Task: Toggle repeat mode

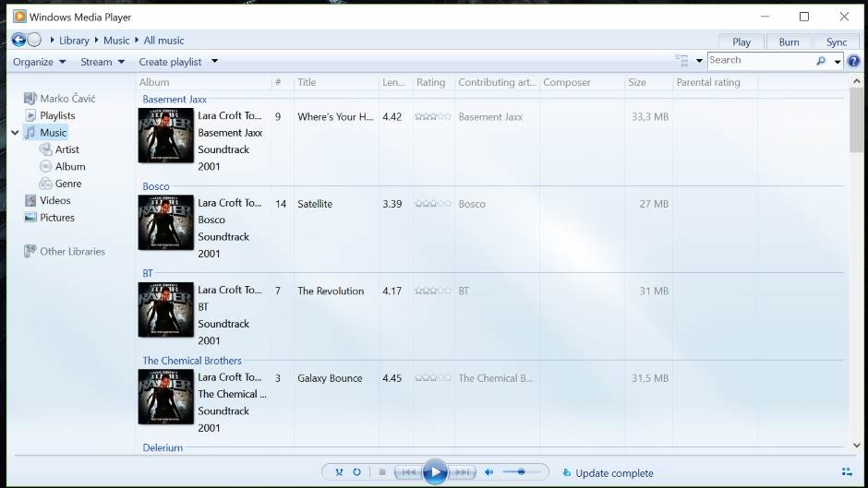Action: [356, 472]
